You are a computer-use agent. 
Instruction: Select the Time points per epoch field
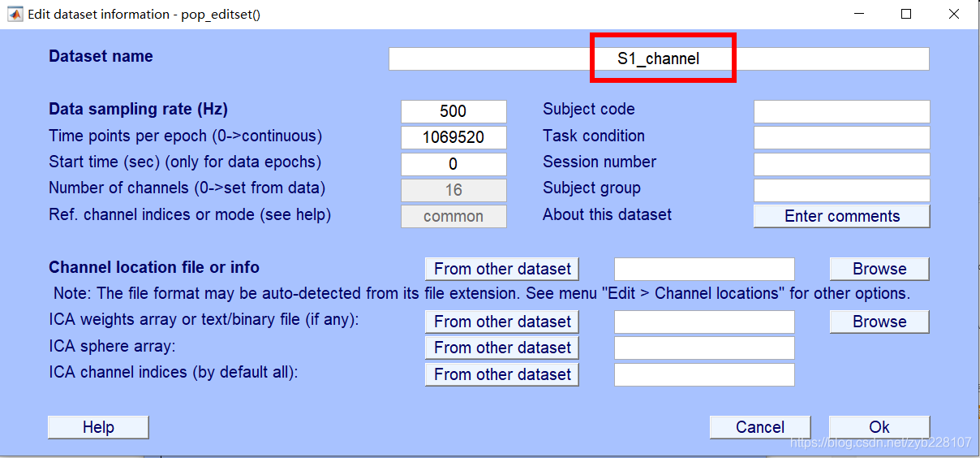[x=453, y=137]
